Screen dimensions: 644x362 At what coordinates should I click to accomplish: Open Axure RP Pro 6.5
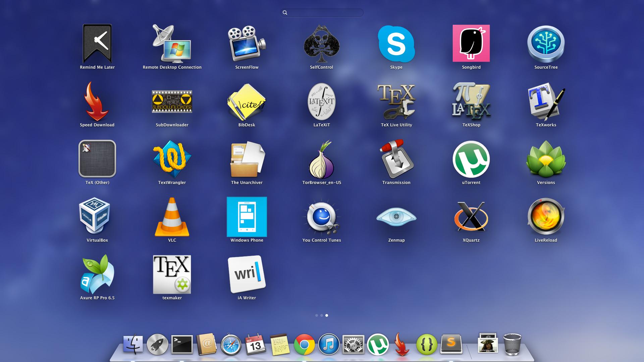pos(97,274)
